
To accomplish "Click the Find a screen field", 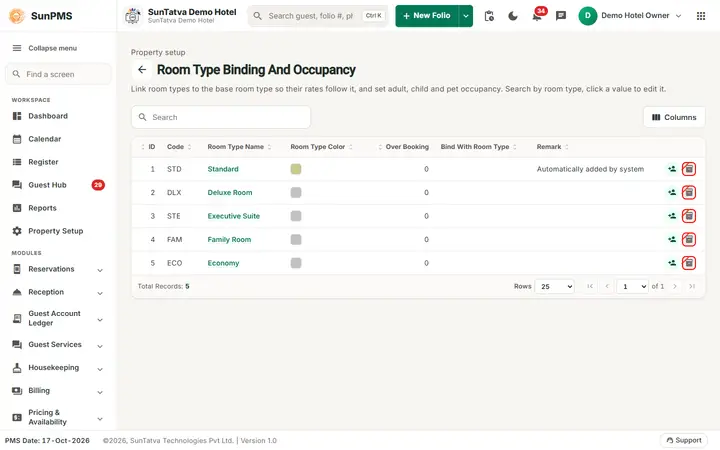I will coord(58,74).
